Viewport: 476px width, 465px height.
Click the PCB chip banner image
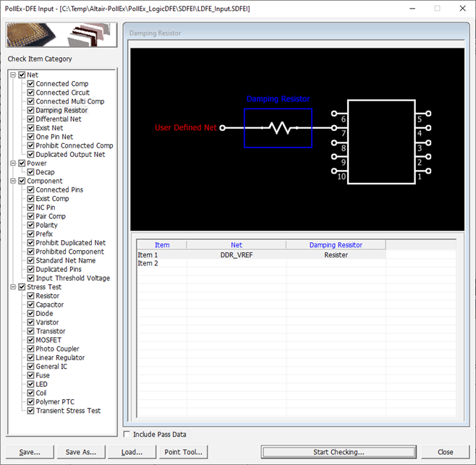pyautogui.click(x=62, y=36)
